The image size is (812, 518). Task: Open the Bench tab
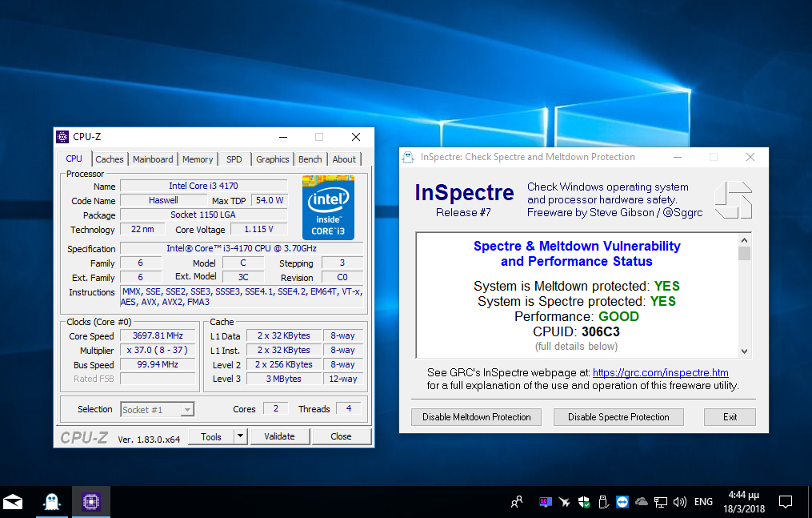(310, 159)
